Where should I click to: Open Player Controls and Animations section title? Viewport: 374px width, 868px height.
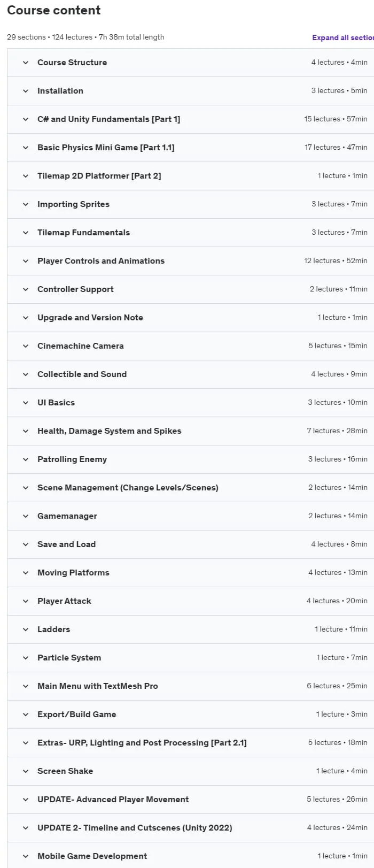101,261
